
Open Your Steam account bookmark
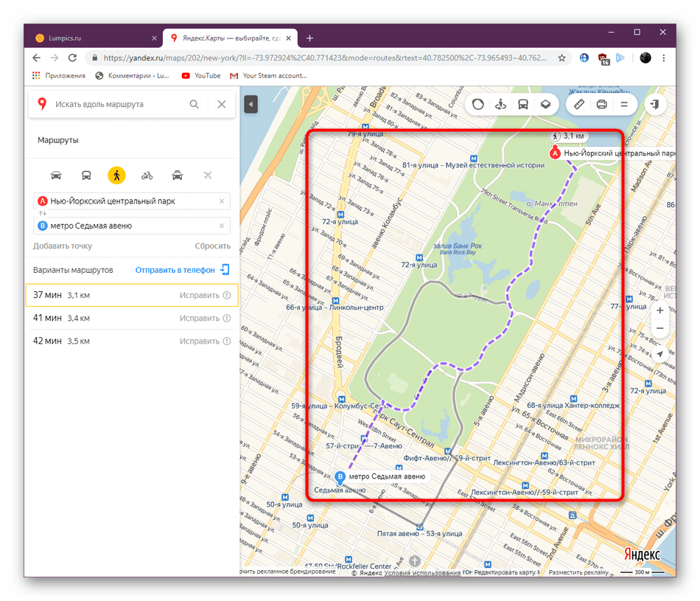268,75
